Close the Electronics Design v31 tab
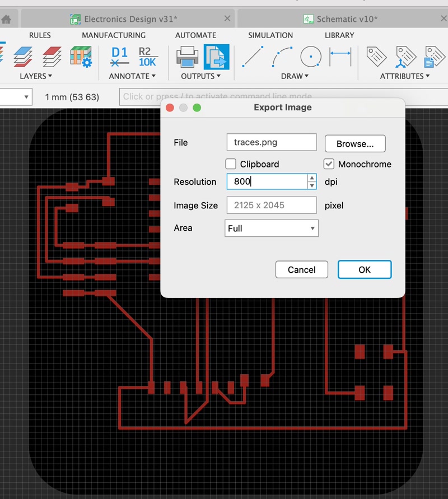The image size is (448, 499). point(227,18)
